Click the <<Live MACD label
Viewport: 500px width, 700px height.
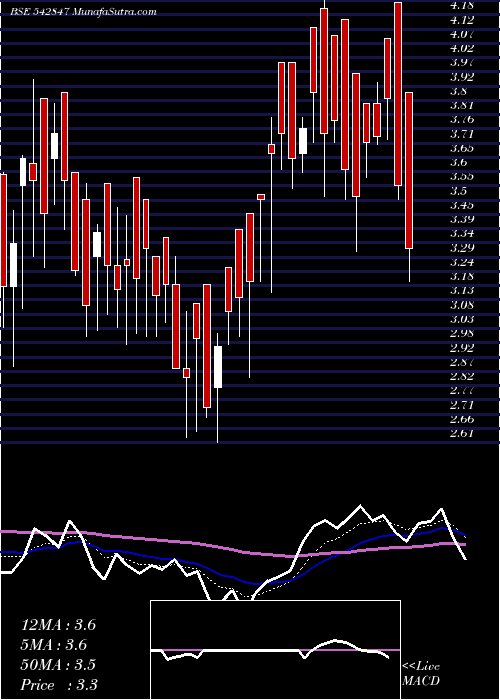click(x=421, y=674)
